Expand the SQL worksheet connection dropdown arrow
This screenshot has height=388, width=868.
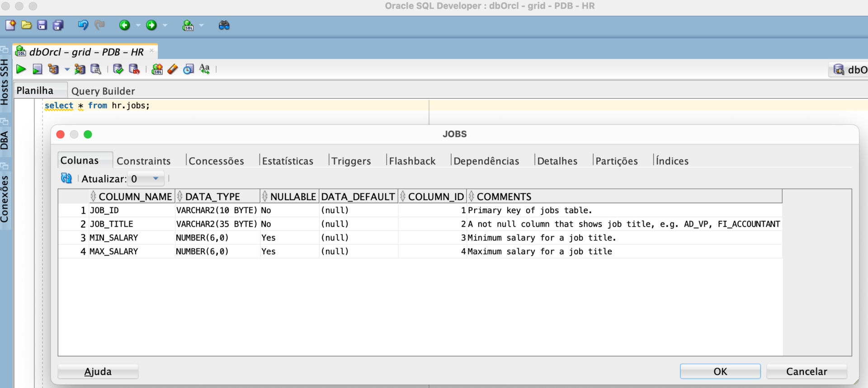coord(201,25)
